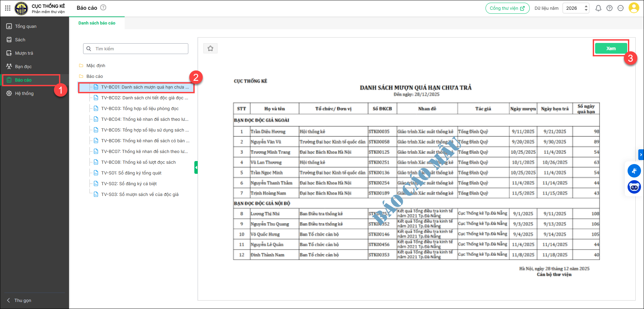This screenshot has height=309, width=644.
Task: Collapse the report list panel with green arrow
Action: tap(196, 167)
